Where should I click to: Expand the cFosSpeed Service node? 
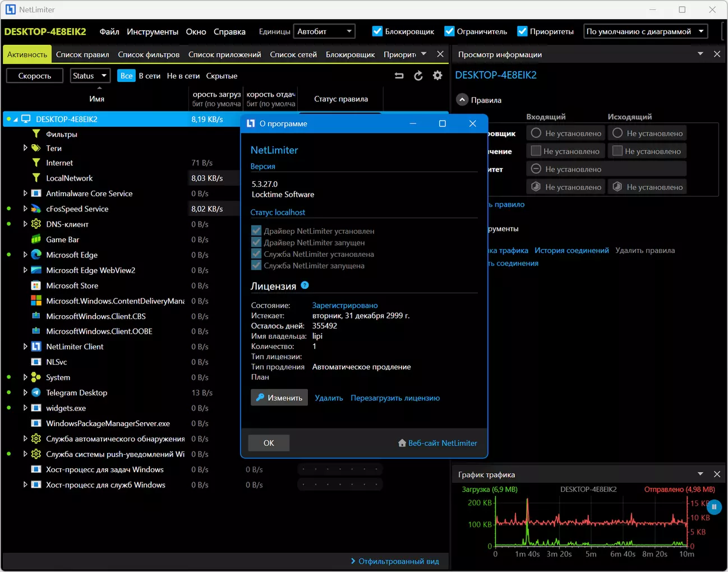(25, 209)
